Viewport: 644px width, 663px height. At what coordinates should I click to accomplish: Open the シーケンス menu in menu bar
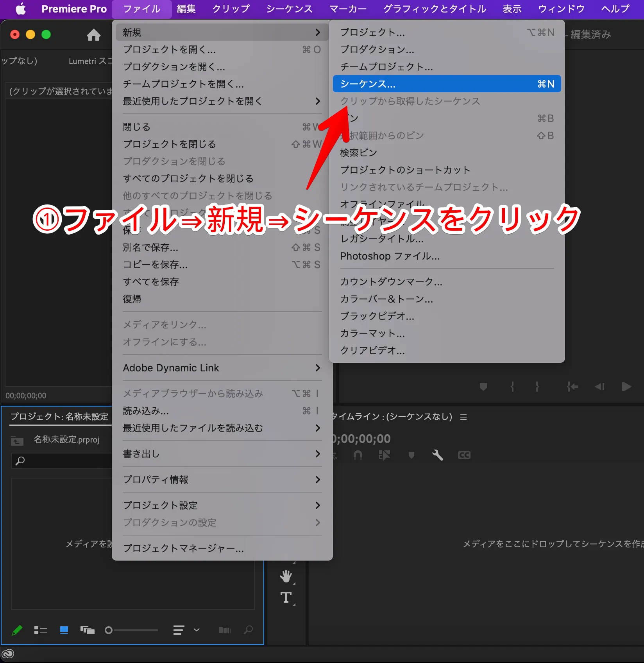click(289, 9)
